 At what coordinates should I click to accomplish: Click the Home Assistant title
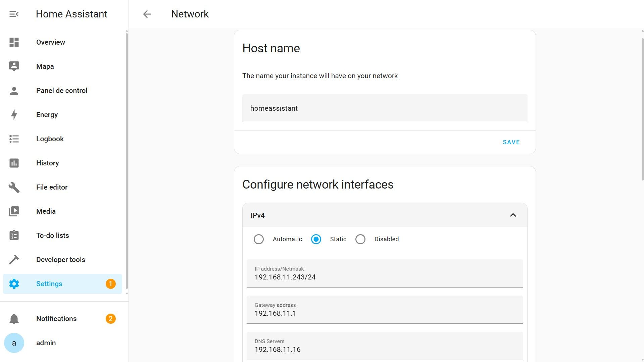[x=71, y=14]
